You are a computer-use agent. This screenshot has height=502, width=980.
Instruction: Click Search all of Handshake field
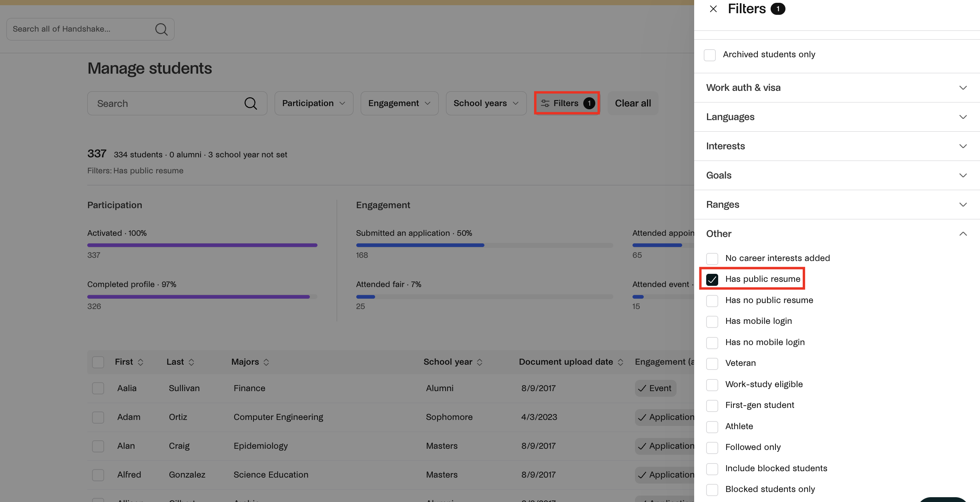pyautogui.click(x=90, y=29)
